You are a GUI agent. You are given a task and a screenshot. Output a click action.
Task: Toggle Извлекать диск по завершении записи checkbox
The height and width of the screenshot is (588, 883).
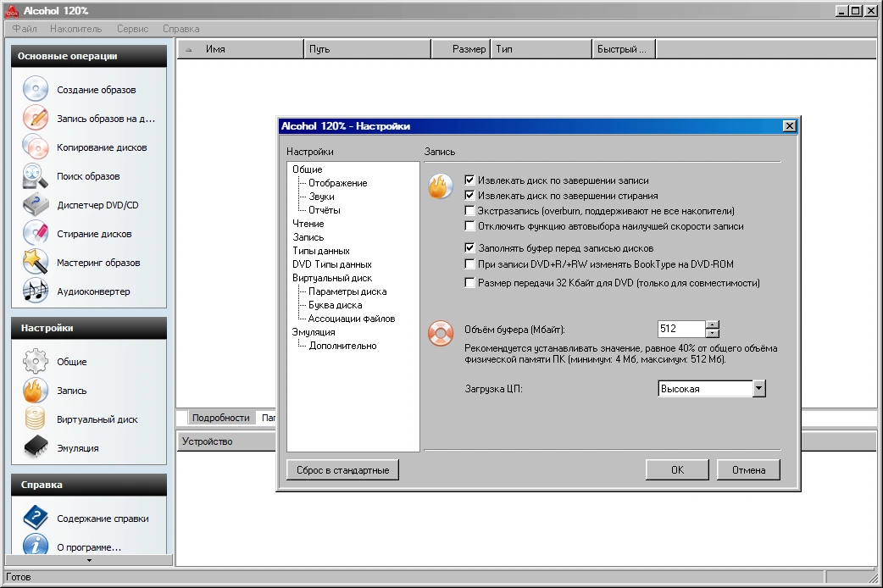pyautogui.click(x=469, y=180)
